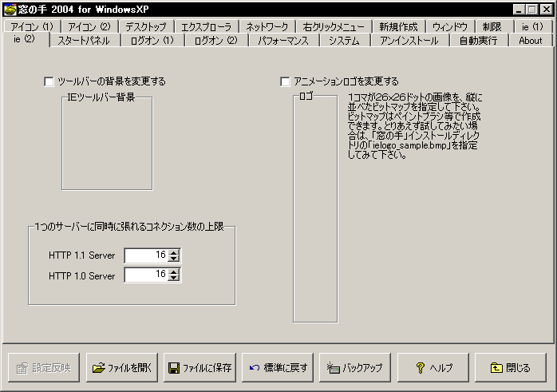Click the question mark icon on ヘルプ
The width and height of the screenshot is (557, 392).
click(x=420, y=368)
